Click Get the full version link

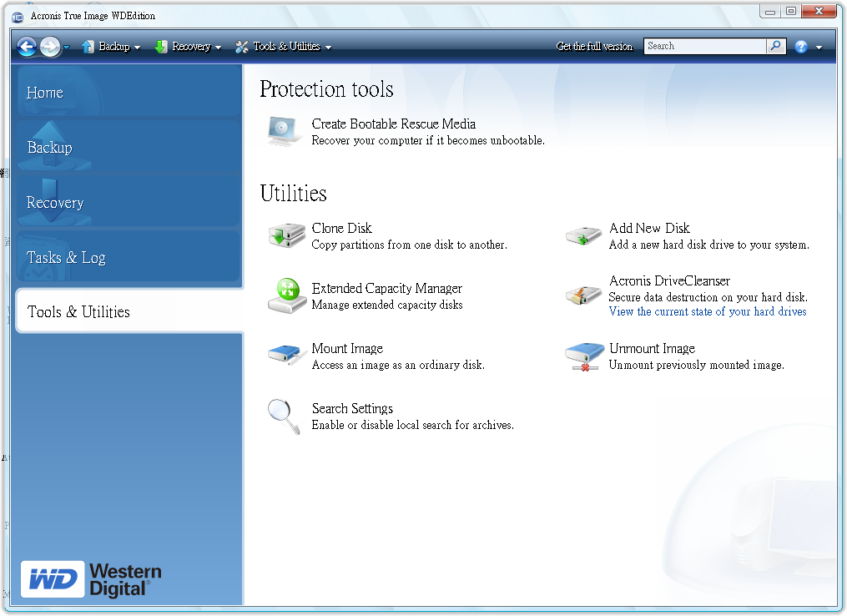[594, 47]
